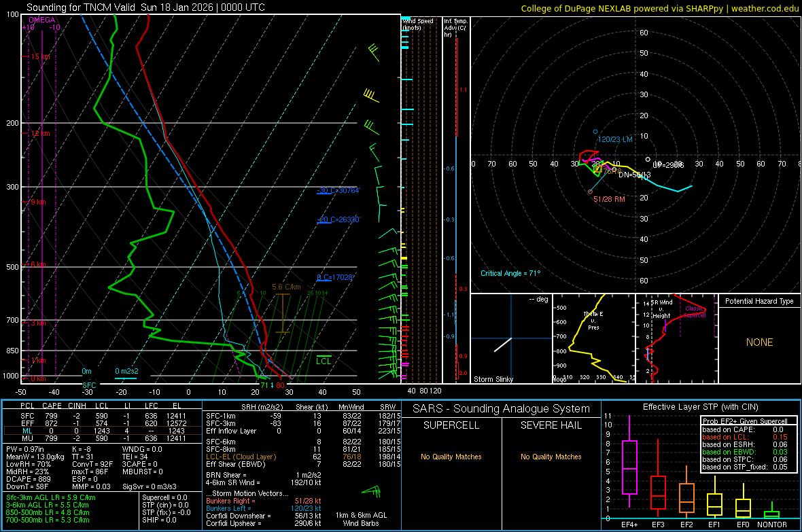Click the 'TEI = 34' value

[135, 457]
